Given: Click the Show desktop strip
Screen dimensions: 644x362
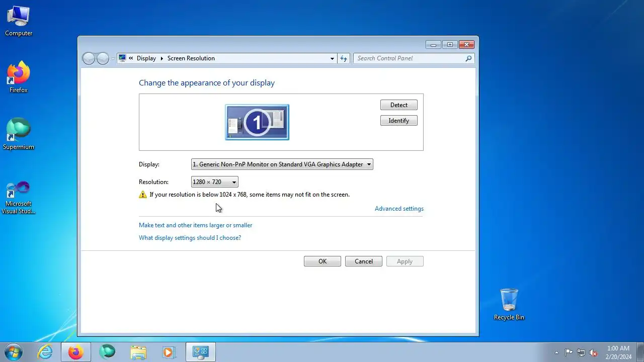Looking at the screenshot, I should (640, 352).
